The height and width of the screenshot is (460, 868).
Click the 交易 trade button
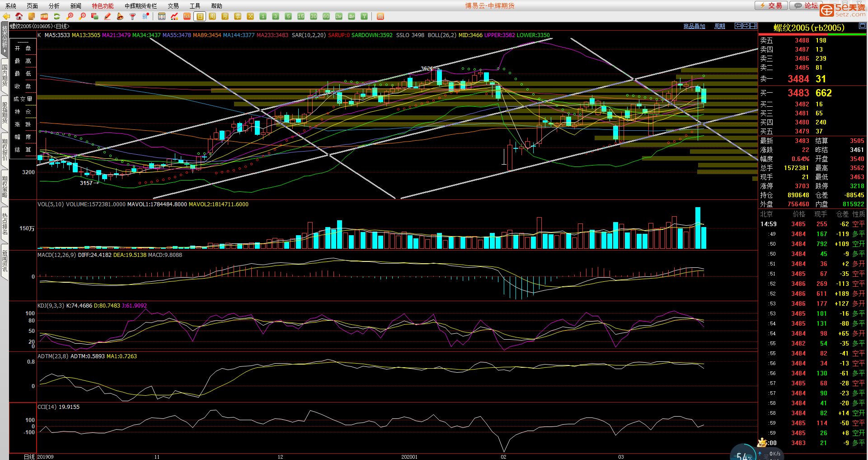[x=771, y=5]
